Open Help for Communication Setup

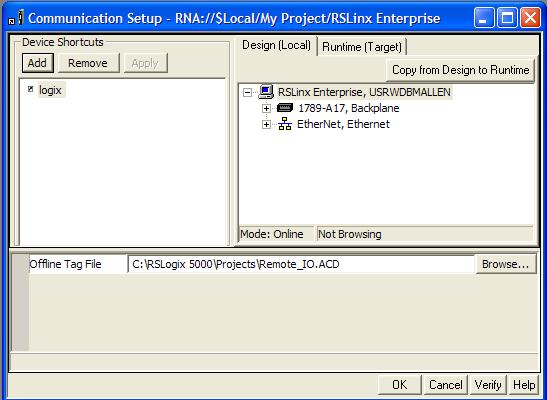tap(524, 385)
